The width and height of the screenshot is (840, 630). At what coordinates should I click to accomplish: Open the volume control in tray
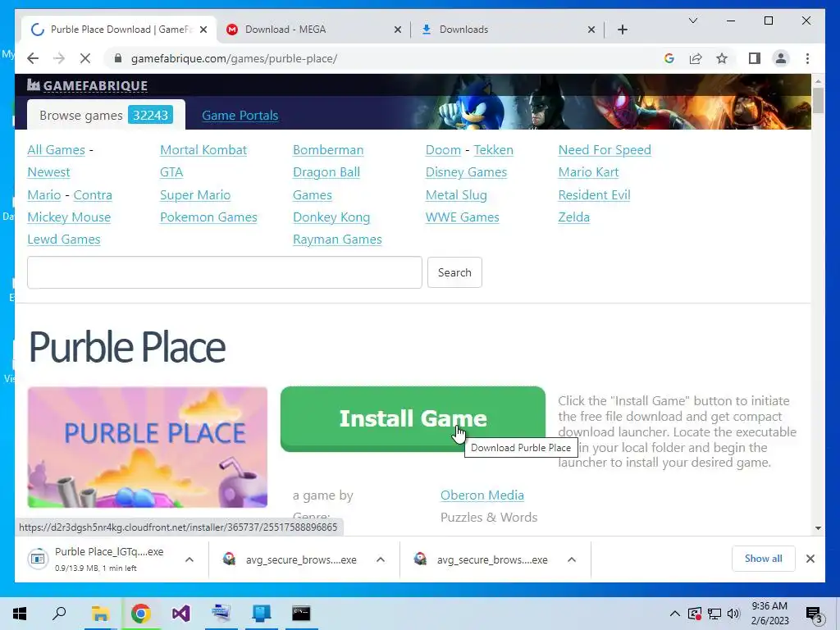pos(733,614)
